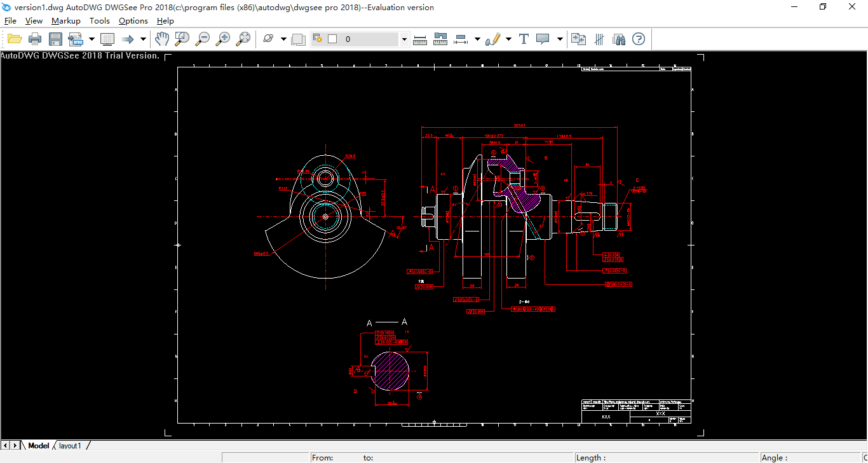Choose the area Measure tool
The image size is (868, 463).
(x=440, y=39)
